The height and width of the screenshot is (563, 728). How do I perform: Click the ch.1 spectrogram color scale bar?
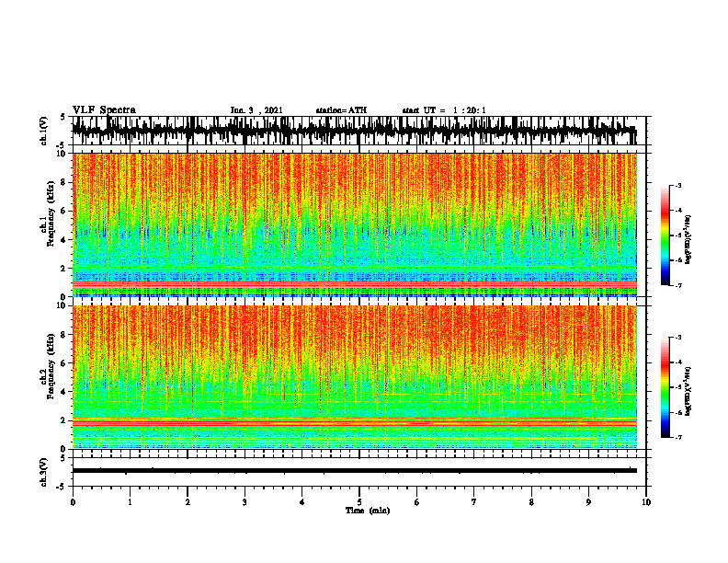665,236
